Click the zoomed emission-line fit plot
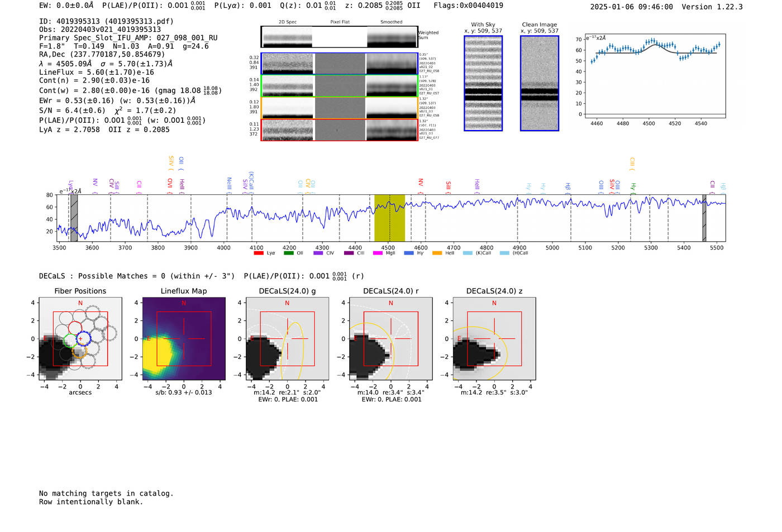This screenshot has height=532, width=782. click(655, 76)
